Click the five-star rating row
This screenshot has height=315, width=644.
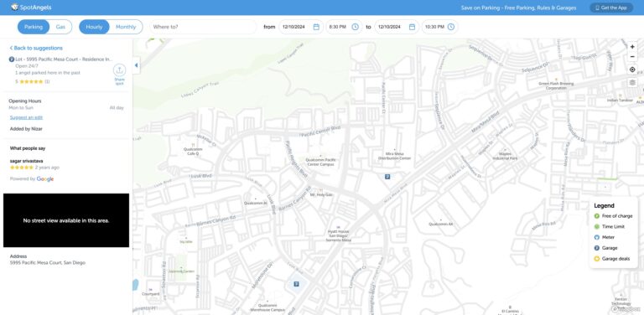click(32, 81)
